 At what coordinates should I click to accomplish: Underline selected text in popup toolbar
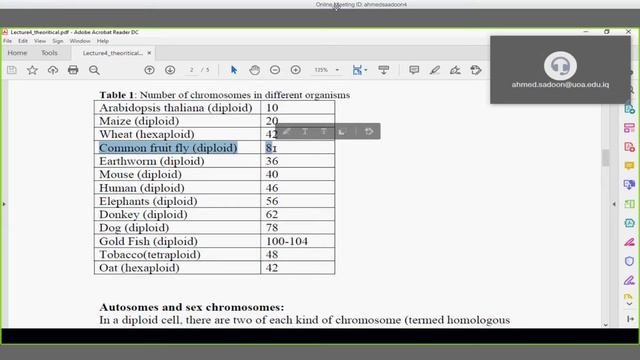305,131
